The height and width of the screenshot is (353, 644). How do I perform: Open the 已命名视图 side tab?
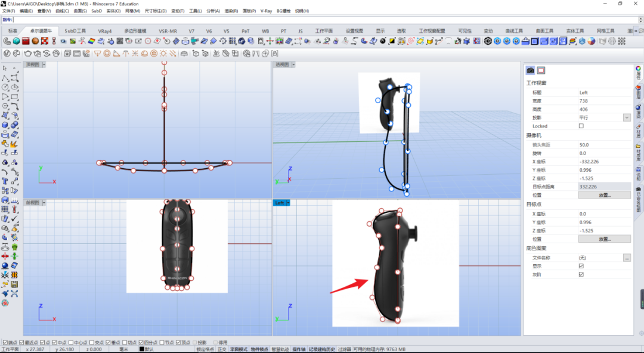[x=638, y=199]
